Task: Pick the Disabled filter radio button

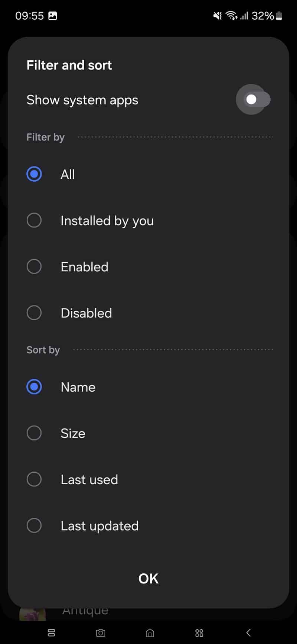Action: [34, 313]
